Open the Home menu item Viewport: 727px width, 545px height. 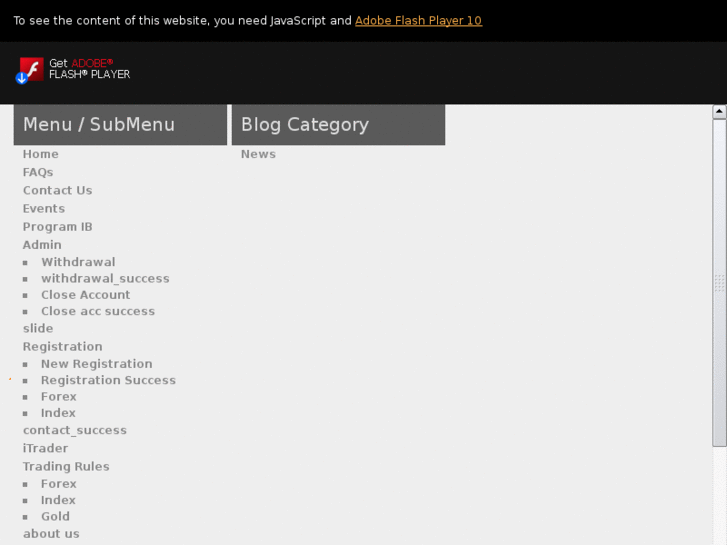pyautogui.click(x=41, y=154)
